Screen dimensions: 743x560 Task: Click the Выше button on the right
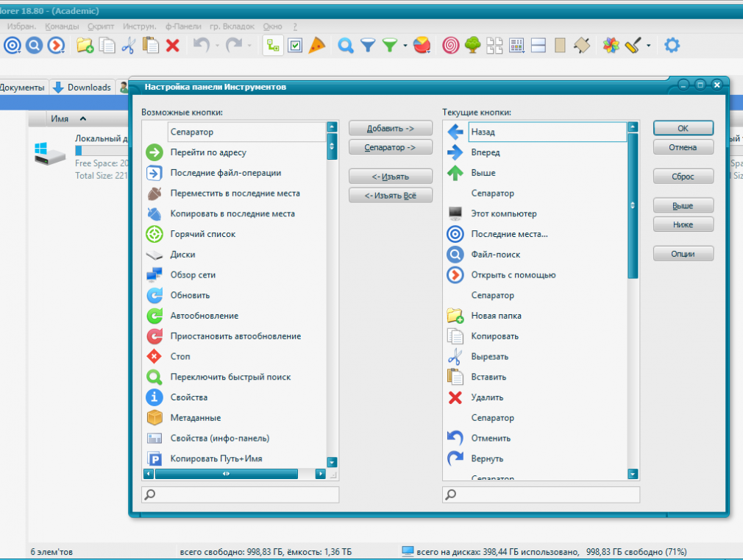pos(683,205)
